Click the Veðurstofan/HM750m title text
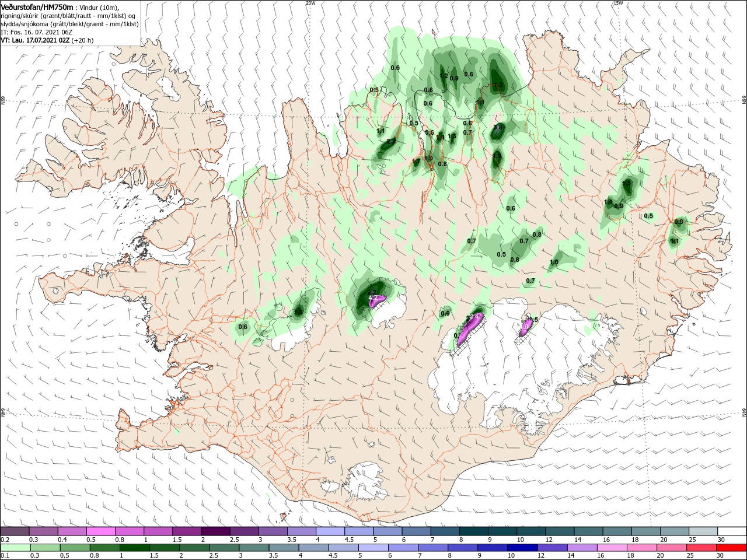The image size is (747, 560). (37, 6)
